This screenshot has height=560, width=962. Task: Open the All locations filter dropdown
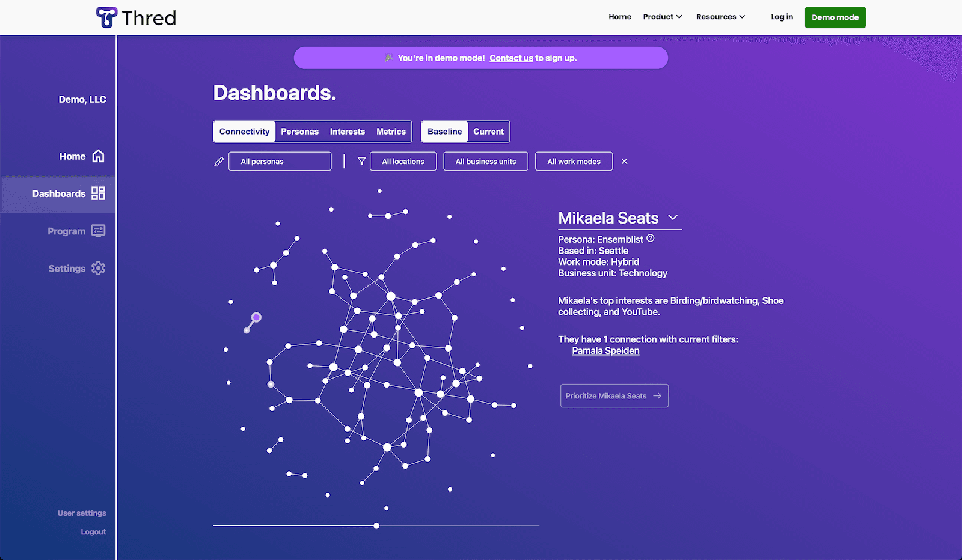click(x=403, y=162)
